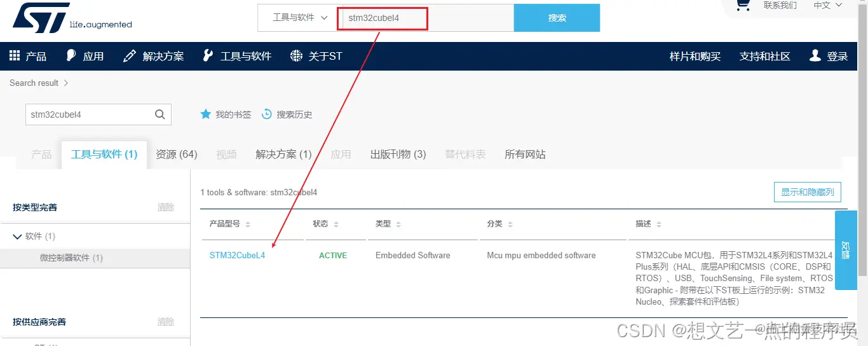Click the Mcu mpu embedded software cell

coord(541,256)
